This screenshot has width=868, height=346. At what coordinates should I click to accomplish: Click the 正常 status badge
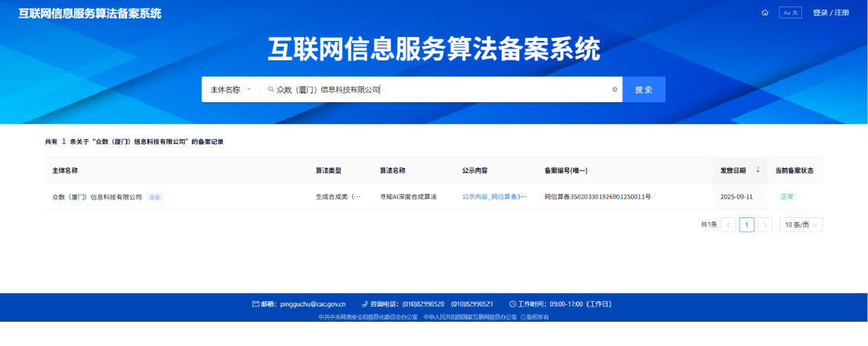(787, 197)
